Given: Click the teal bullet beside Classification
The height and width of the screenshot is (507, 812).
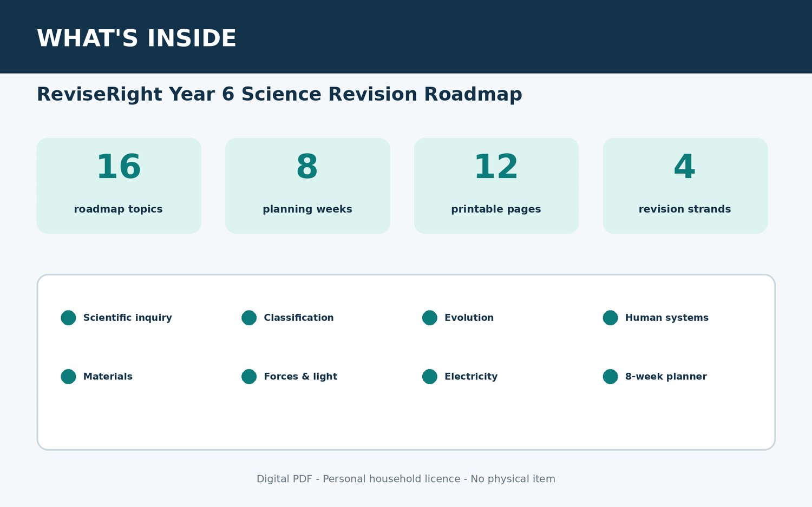Looking at the screenshot, I should tap(249, 318).
